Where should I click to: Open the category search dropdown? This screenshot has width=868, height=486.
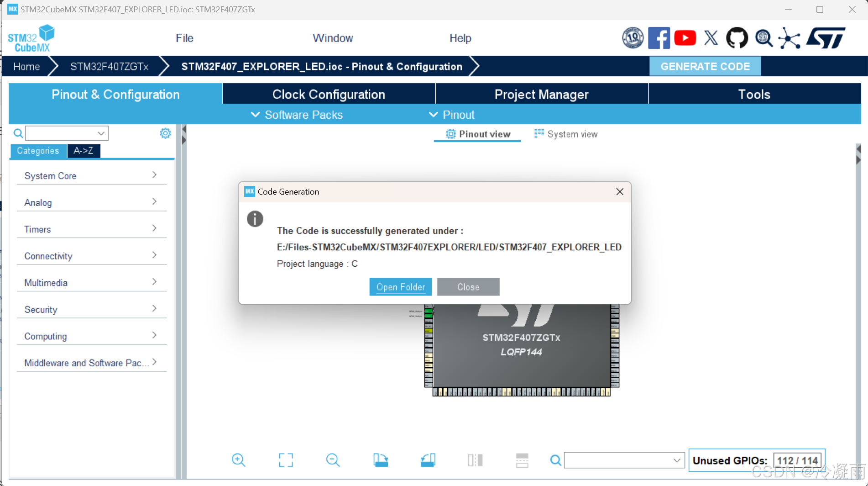click(x=101, y=133)
